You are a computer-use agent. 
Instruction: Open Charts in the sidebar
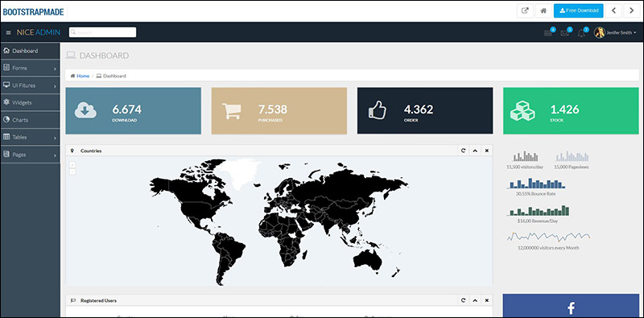[x=30, y=120]
